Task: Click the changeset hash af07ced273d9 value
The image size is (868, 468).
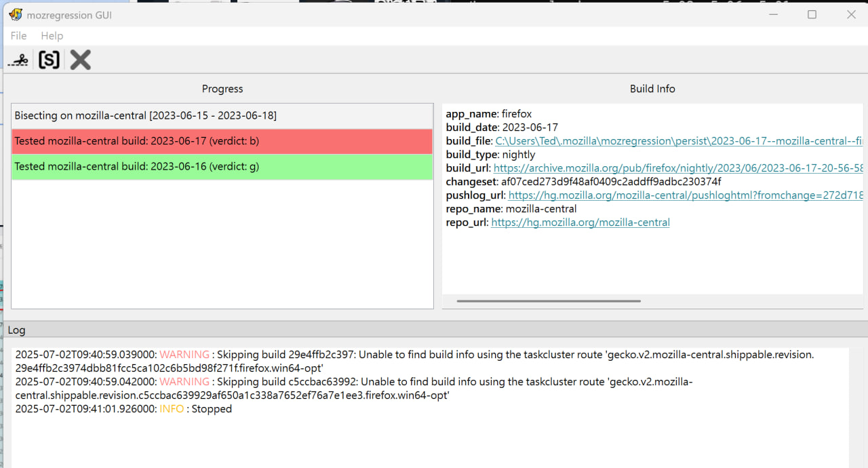Action: 611,182
